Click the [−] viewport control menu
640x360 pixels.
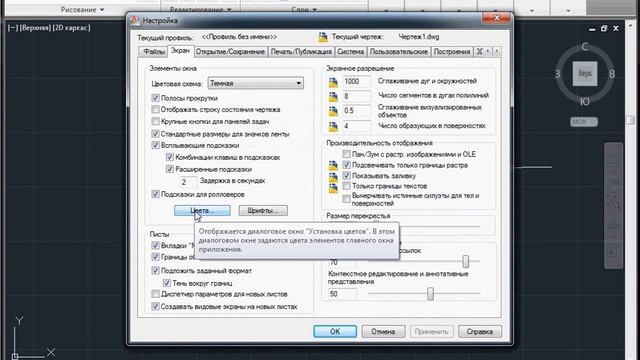point(13,28)
